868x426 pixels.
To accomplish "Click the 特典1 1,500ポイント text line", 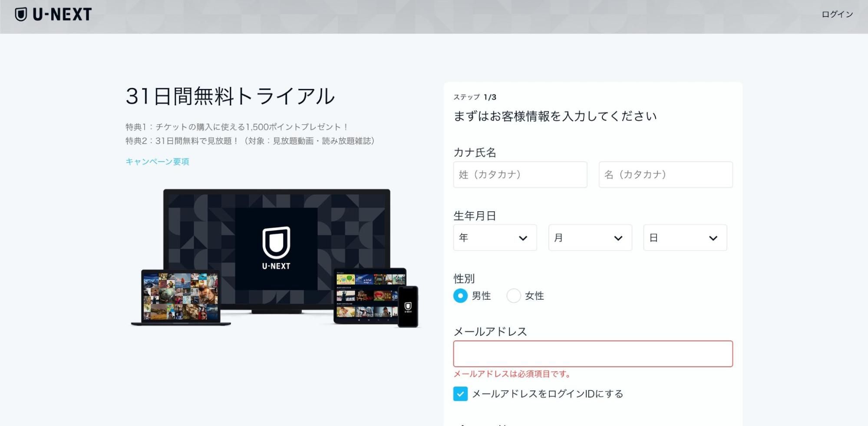I will (237, 127).
